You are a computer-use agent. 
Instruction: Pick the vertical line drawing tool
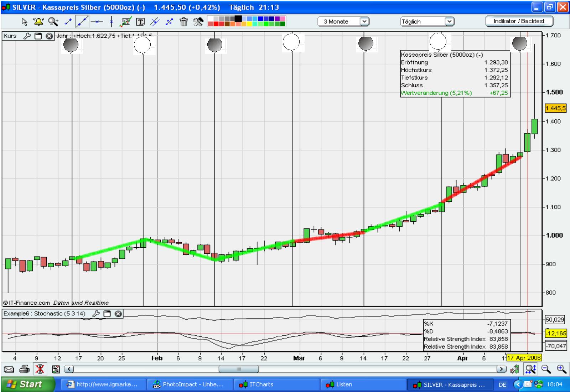(112, 22)
